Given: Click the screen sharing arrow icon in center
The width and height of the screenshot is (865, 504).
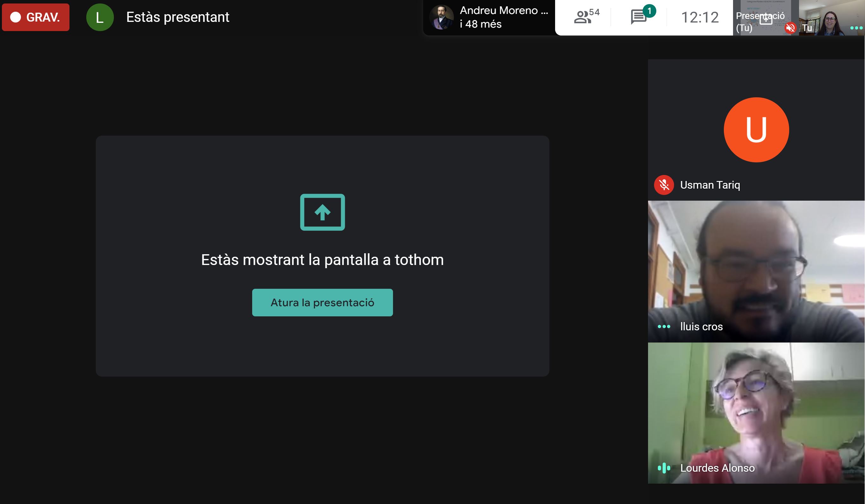Looking at the screenshot, I should tap(322, 213).
